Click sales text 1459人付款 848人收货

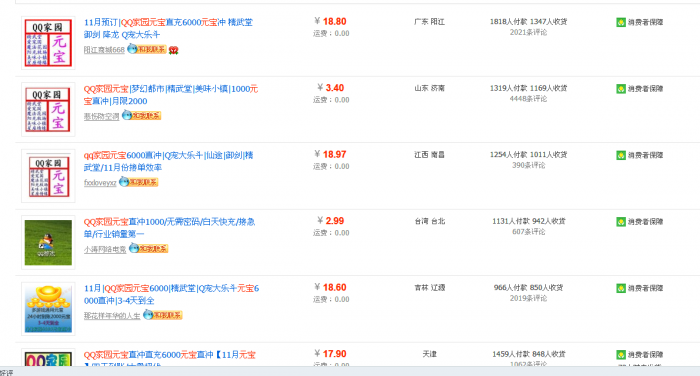[529, 354]
